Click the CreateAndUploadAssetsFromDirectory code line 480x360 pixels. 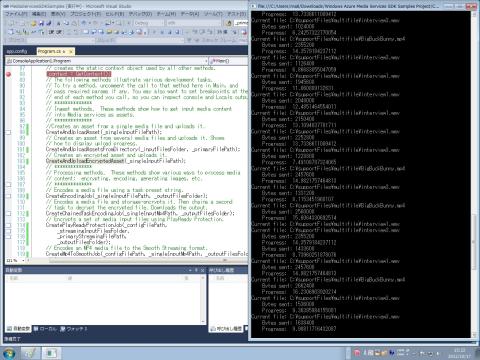click(x=143, y=149)
